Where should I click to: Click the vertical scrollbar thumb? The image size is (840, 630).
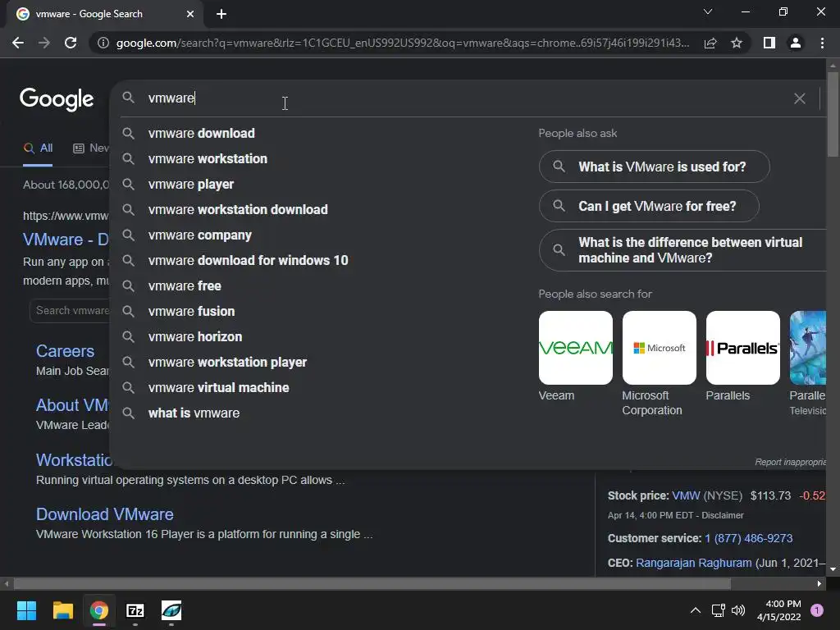(833, 113)
